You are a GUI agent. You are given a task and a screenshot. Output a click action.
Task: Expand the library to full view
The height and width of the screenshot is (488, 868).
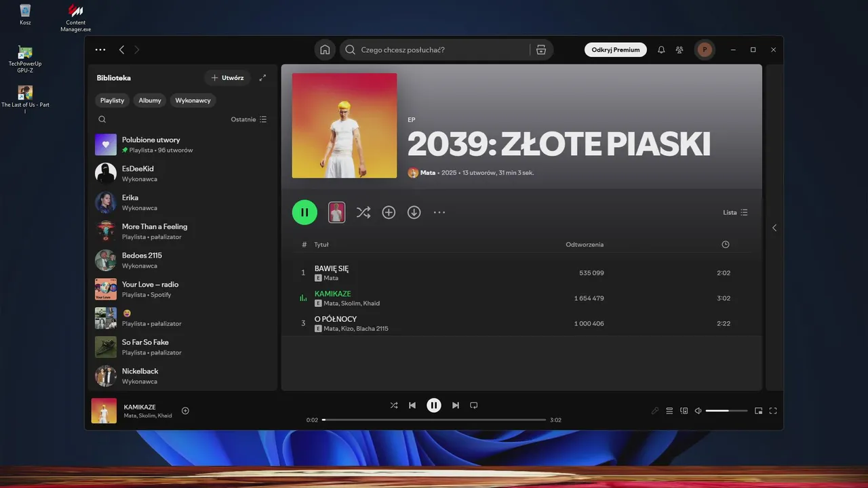coord(262,78)
